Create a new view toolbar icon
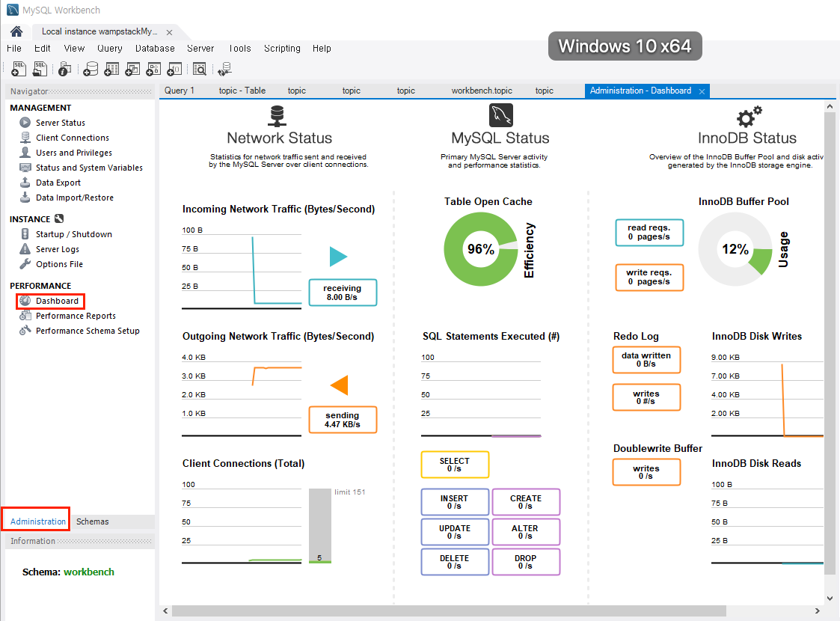 pos(132,69)
